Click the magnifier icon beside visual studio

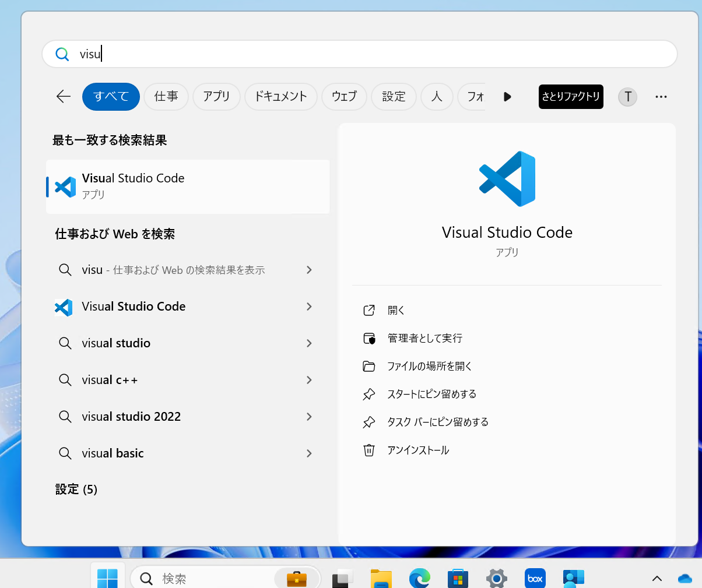65,343
